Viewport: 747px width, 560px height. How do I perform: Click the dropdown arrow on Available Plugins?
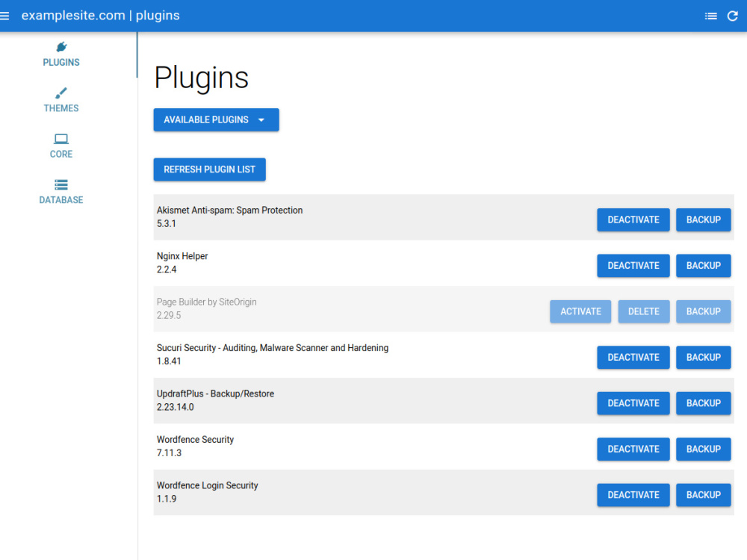pos(261,120)
